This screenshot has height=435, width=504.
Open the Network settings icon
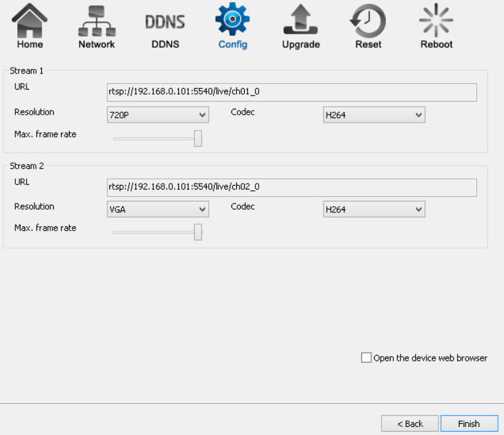97,26
